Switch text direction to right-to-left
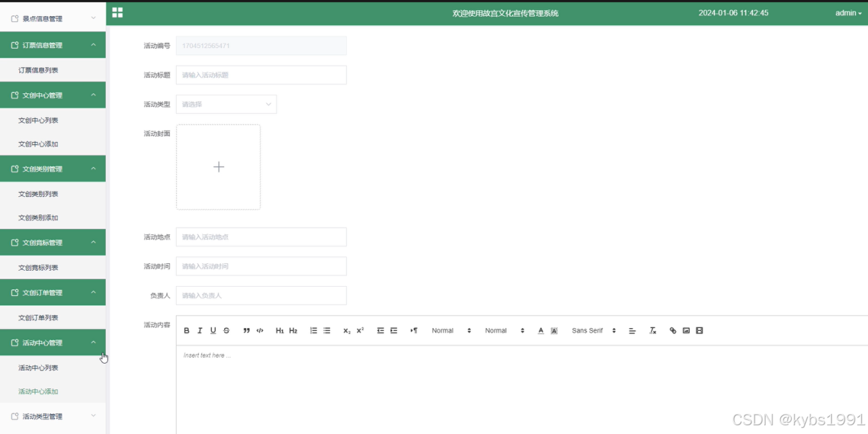The height and width of the screenshot is (434, 868). click(414, 331)
